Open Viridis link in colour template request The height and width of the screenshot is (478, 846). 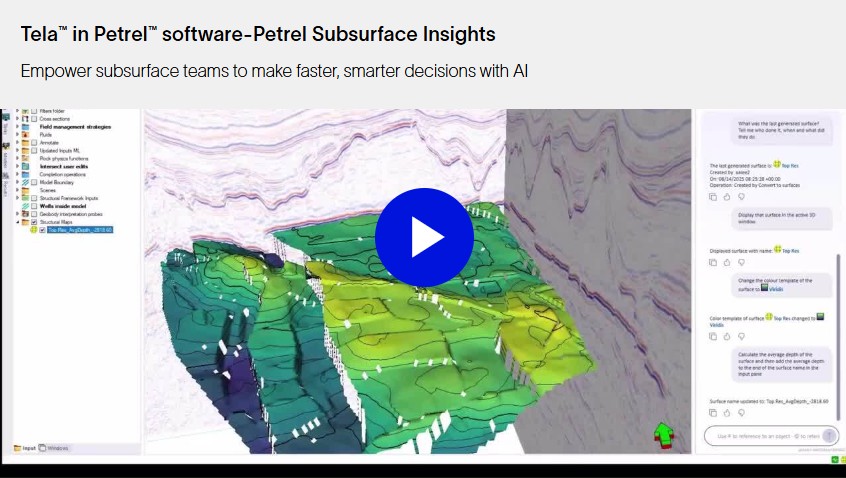coord(776,289)
